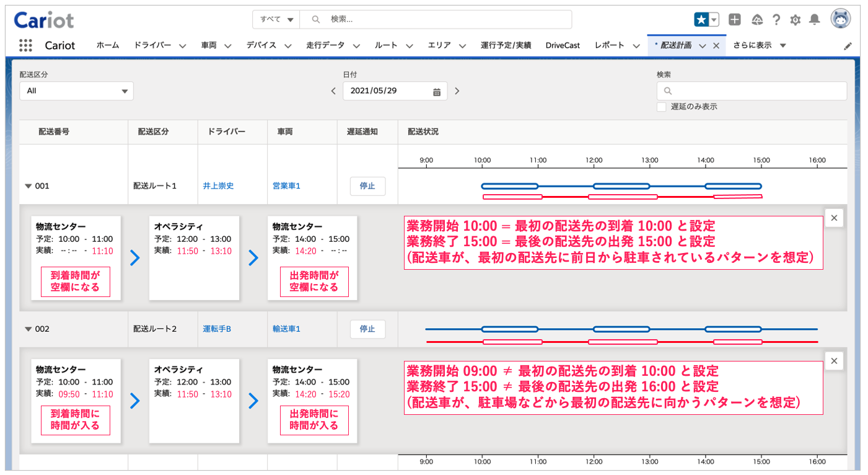
Task: Click the global actions plus icon
Action: tap(735, 20)
